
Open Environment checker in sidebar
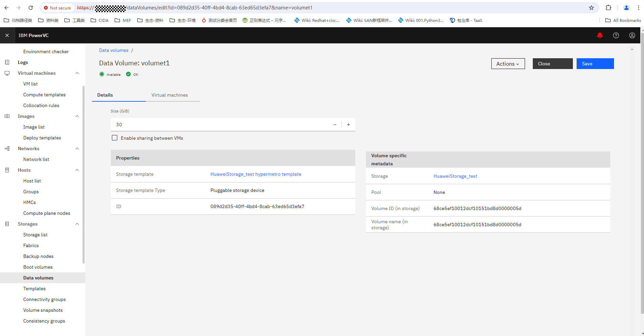coord(46,52)
